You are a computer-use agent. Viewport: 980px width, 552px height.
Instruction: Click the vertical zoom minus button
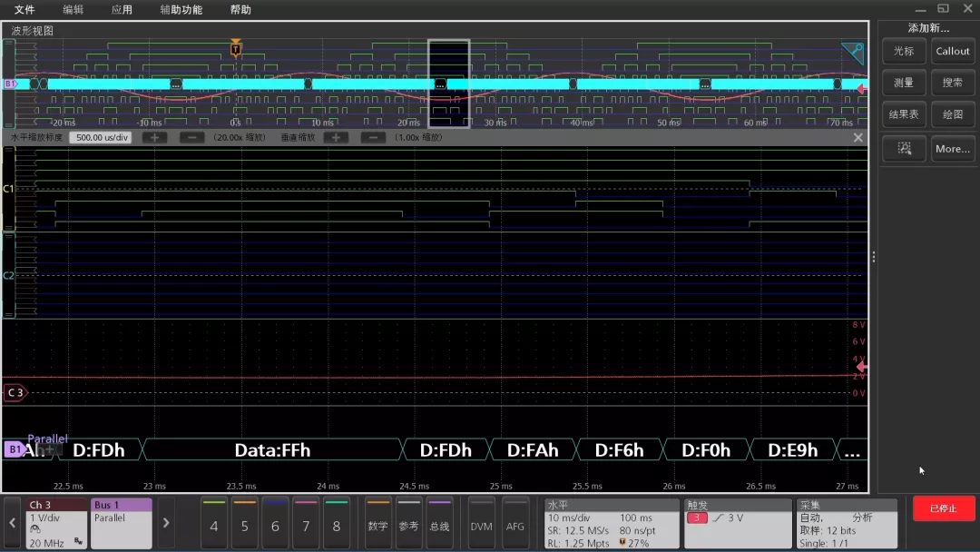click(373, 137)
